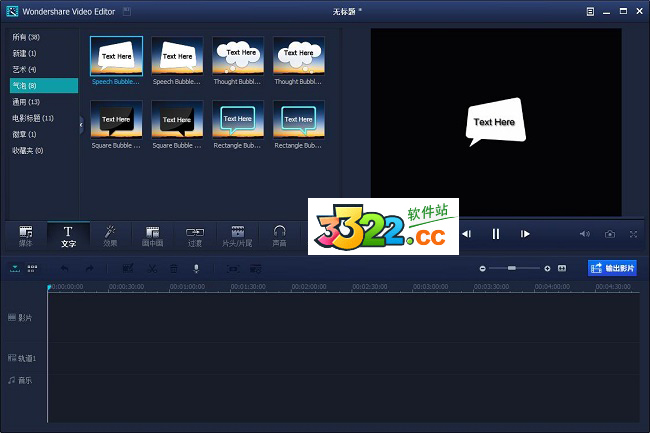Viewport: 650px width, 433px height.
Task: Click the timeline zoom slider
Action: pyautogui.click(x=514, y=268)
